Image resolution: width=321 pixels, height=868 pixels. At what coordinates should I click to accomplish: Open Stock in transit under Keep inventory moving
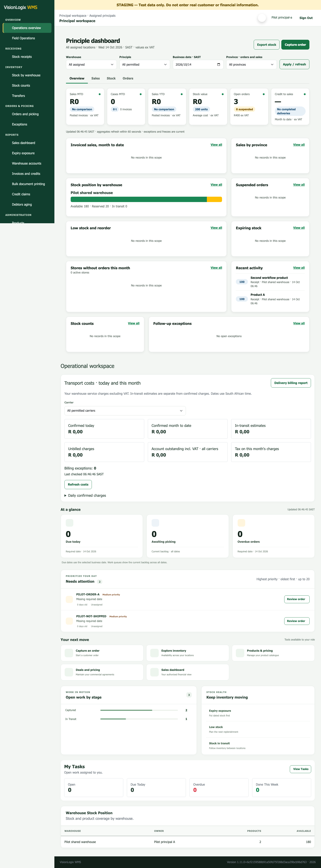[258, 745]
